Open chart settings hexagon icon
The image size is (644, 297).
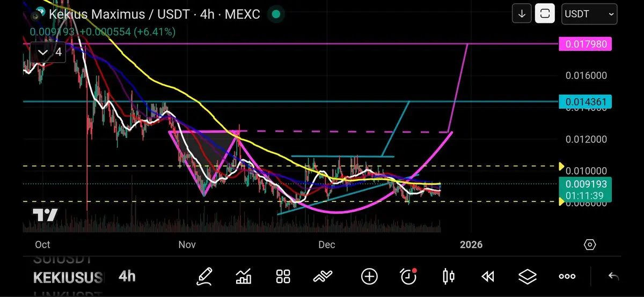589,245
